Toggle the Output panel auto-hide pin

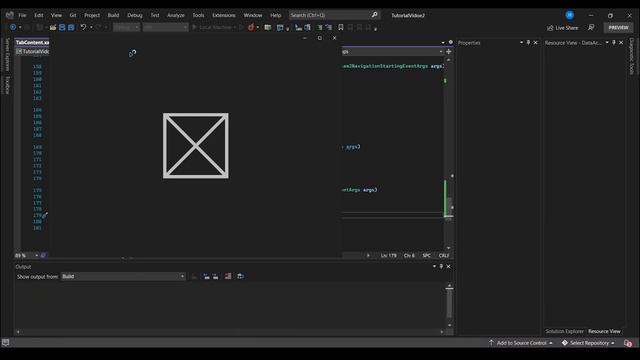(x=441, y=267)
